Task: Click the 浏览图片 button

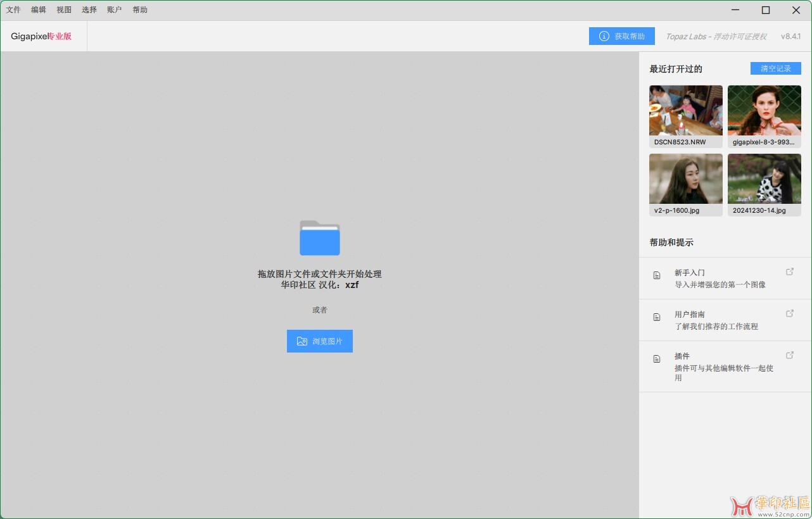Action: click(319, 341)
